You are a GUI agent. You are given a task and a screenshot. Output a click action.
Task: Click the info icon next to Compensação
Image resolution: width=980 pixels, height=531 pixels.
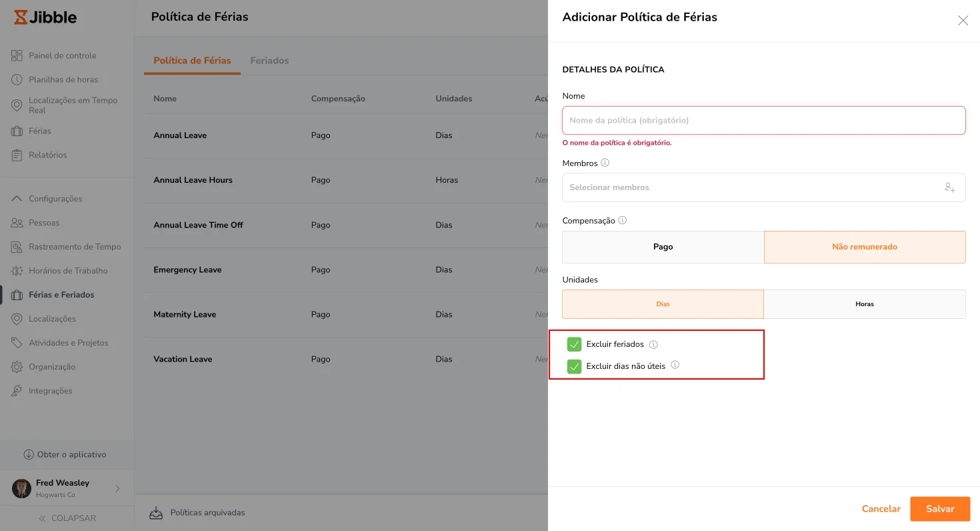pyautogui.click(x=623, y=220)
